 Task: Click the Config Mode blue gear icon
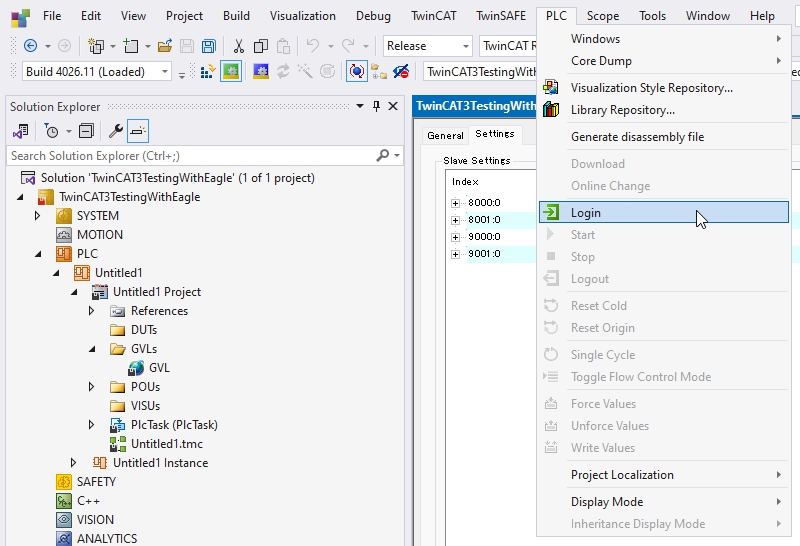point(261,72)
